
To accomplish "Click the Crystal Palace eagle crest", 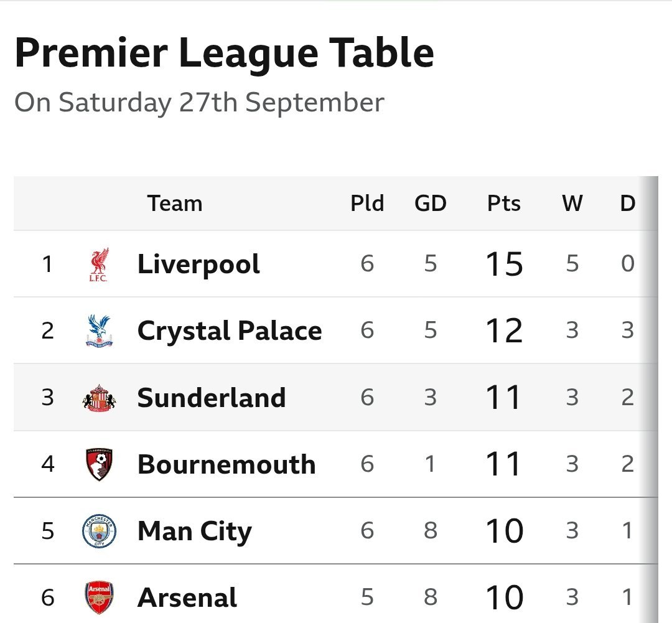I will 99,331.
